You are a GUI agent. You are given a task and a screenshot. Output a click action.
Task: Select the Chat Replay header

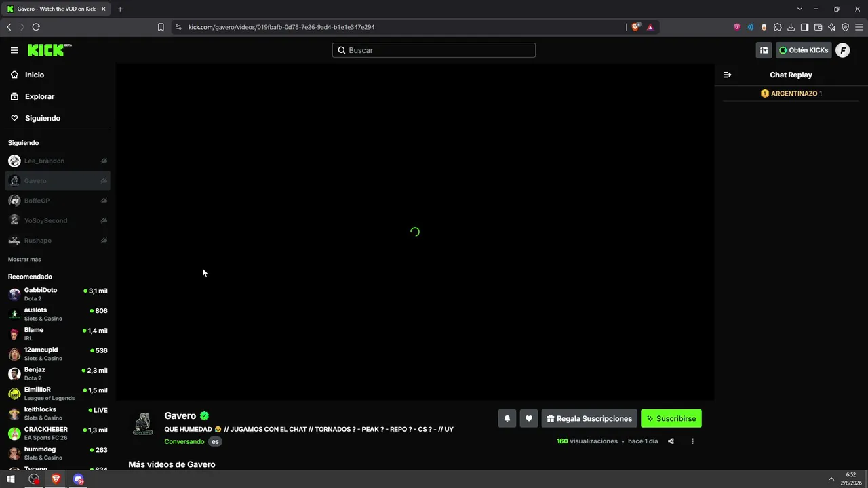[x=791, y=75]
